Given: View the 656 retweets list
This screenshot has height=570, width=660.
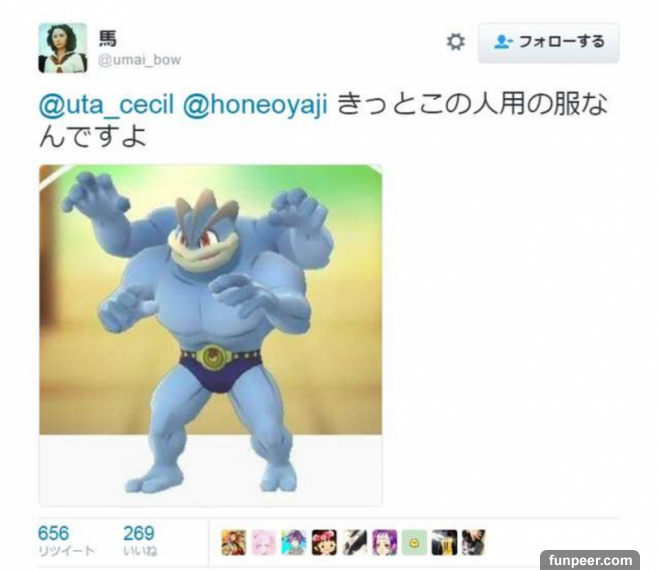Looking at the screenshot, I should click(x=66, y=541).
